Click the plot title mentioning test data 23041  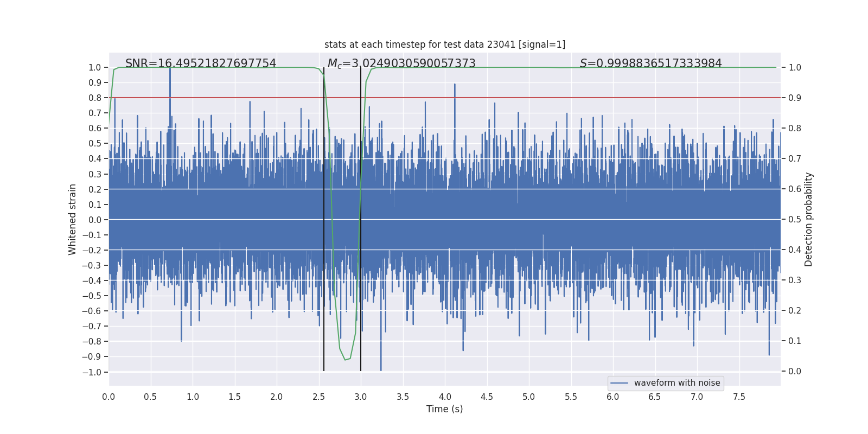coord(445,44)
